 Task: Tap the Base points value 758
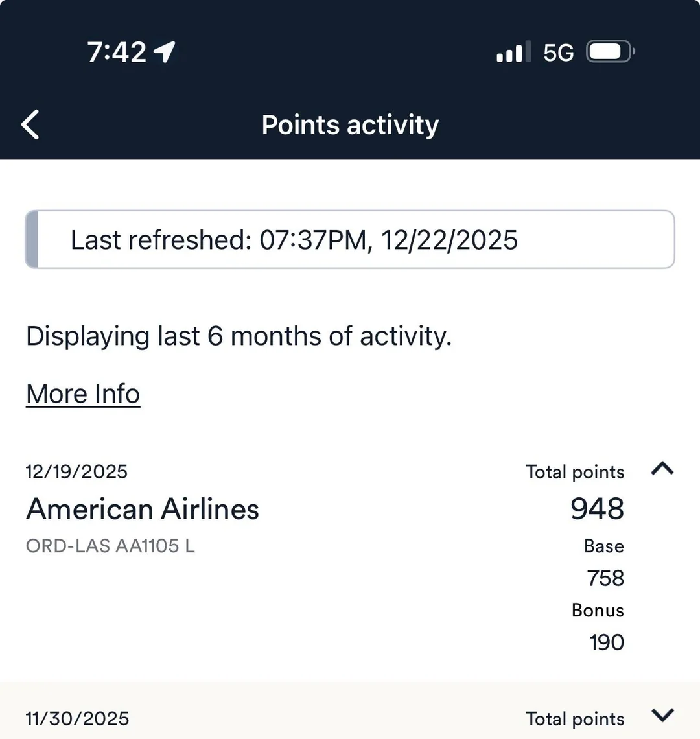coord(605,578)
